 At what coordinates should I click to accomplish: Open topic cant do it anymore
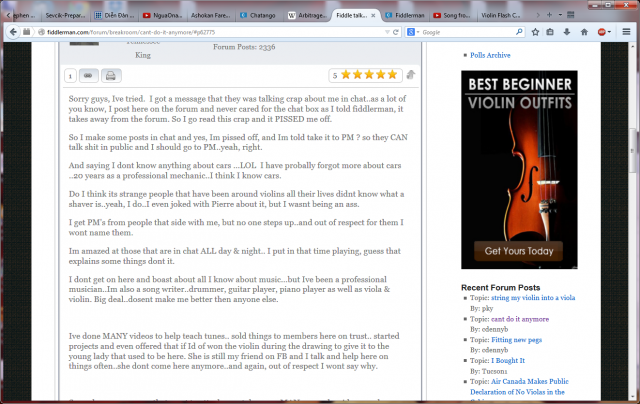[x=520, y=319]
